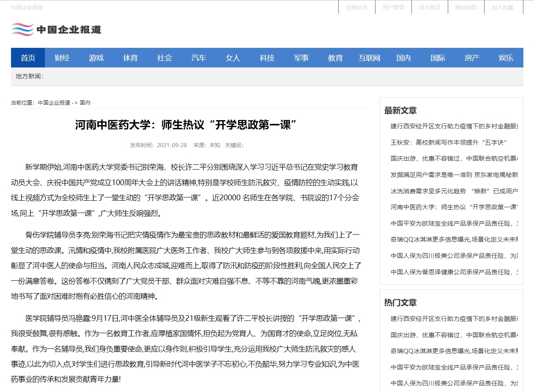Open 国庆出游 article under 热门文章
Screen dimensions: 534x392
454,335
